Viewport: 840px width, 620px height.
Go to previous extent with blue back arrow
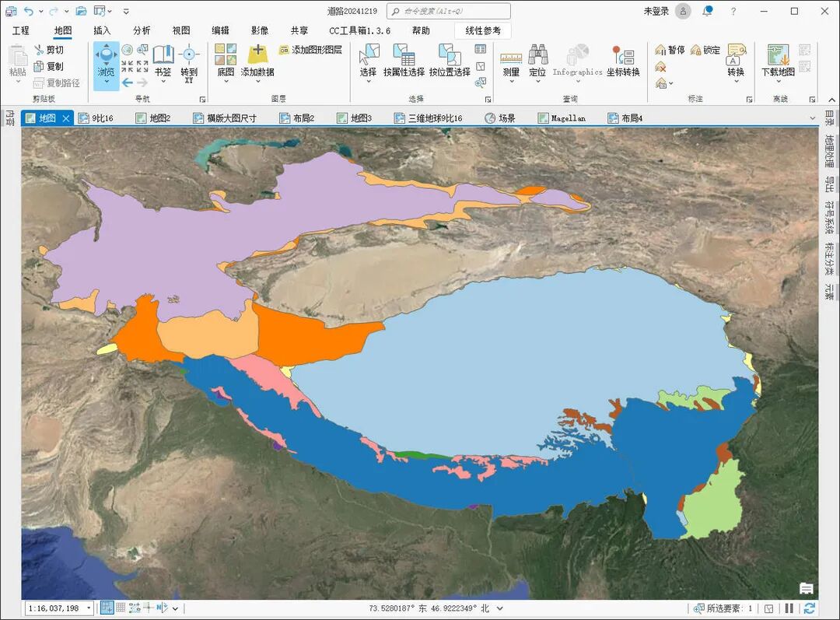tap(127, 82)
